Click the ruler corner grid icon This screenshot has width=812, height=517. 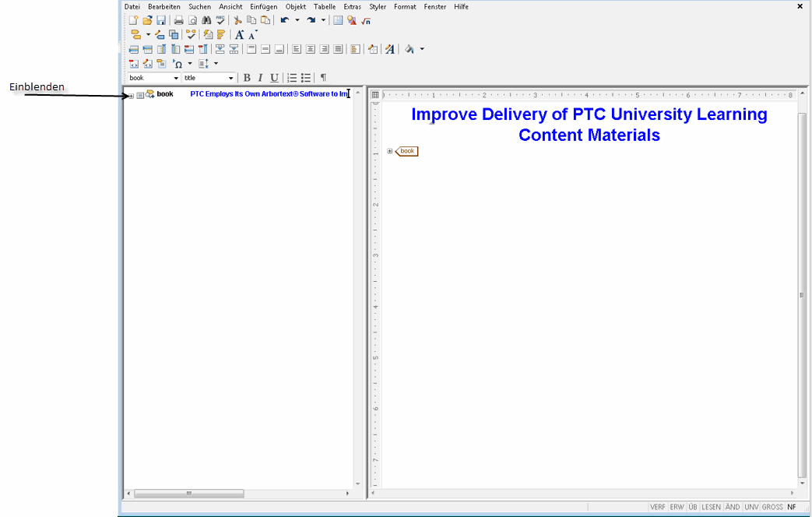[375, 95]
